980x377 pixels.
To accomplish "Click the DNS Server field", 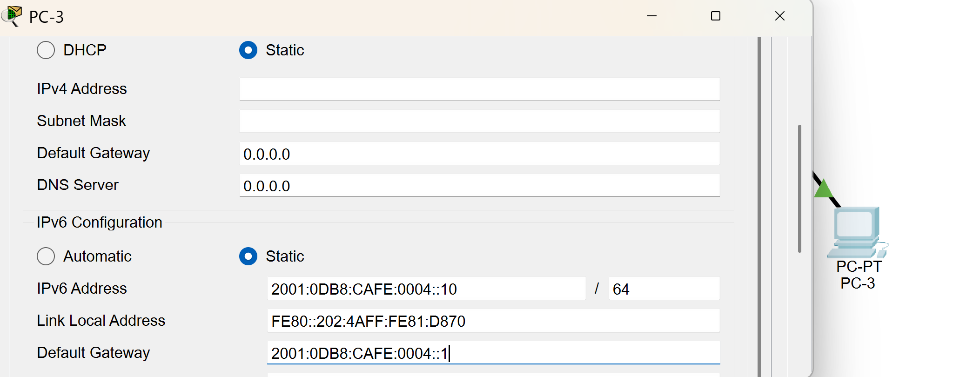I will (x=479, y=186).
